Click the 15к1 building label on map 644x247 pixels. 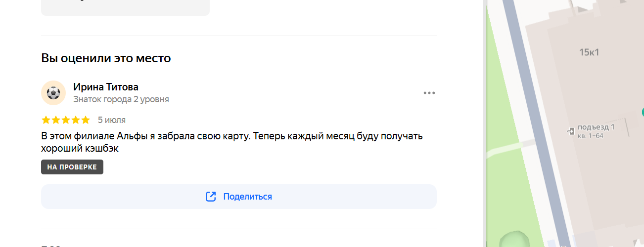pos(589,52)
